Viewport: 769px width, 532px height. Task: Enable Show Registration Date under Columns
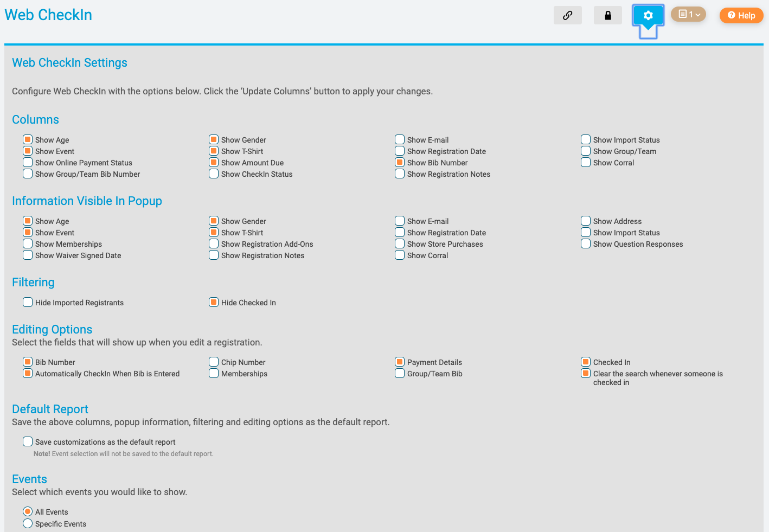point(400,151)
